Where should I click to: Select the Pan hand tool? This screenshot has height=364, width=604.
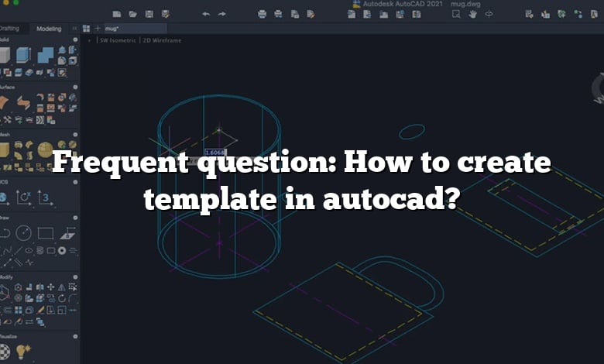[x=472, y=14]
